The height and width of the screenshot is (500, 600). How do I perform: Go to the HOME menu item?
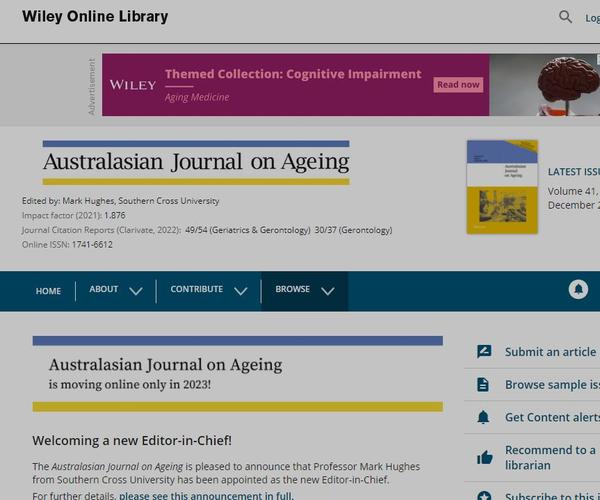(x=48, y=291)
